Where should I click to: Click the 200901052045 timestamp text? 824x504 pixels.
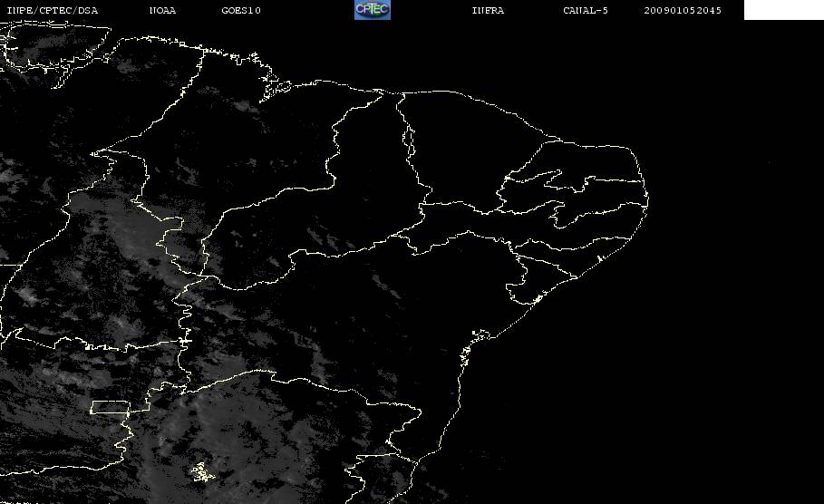683,11
